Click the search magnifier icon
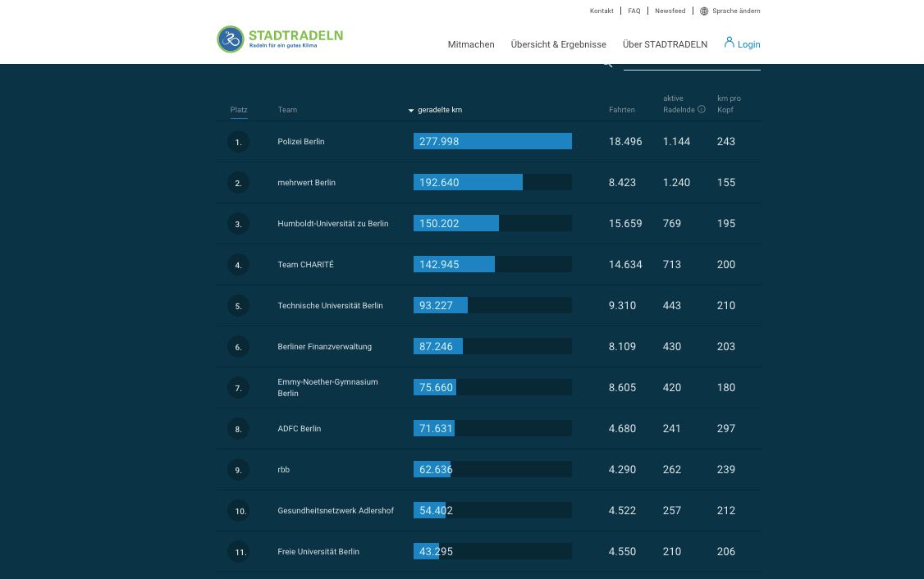Viewport: 924px width, 579px height. pos(608,64)
